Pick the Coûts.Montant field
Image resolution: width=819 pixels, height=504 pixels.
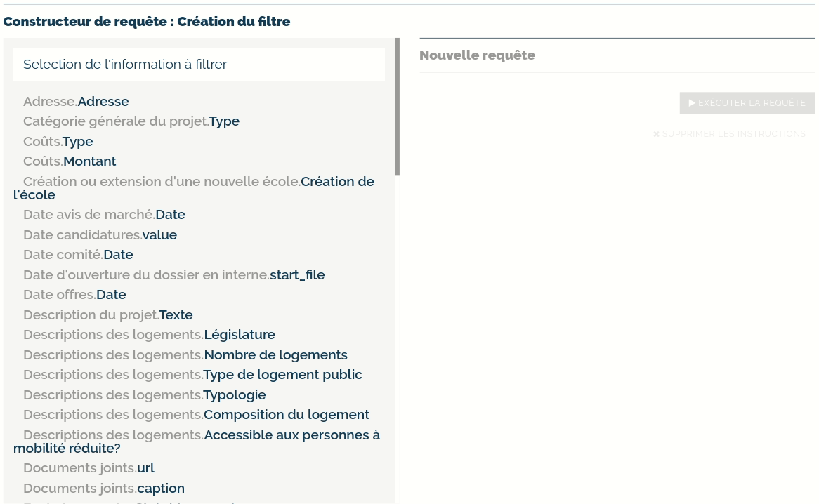[70, 161]
